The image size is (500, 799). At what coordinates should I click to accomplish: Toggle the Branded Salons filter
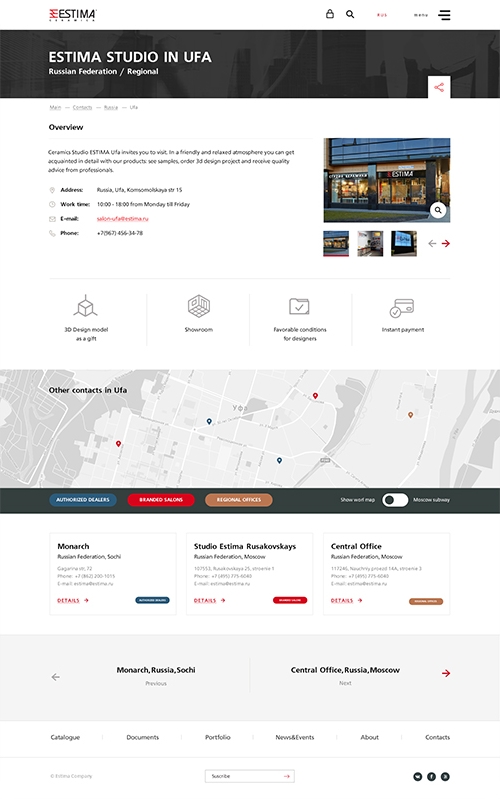pyautogui.click(x=161, y=500)
